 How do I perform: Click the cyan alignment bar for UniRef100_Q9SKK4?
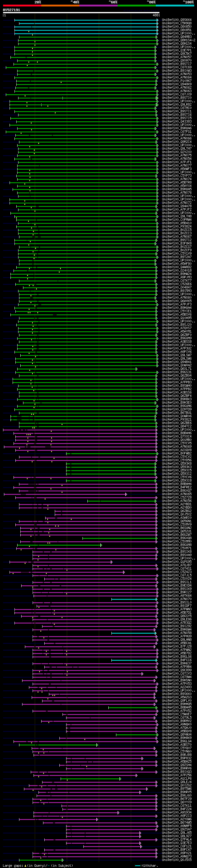click(86, 20)
